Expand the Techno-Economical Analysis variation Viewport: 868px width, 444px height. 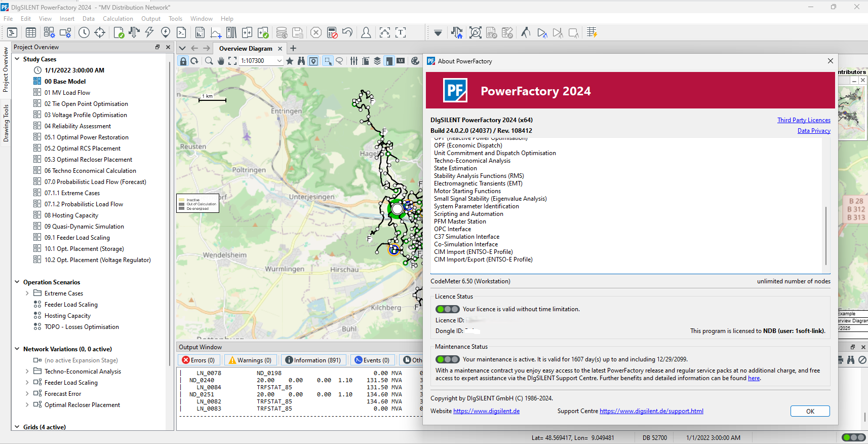(x=27, y=372)
